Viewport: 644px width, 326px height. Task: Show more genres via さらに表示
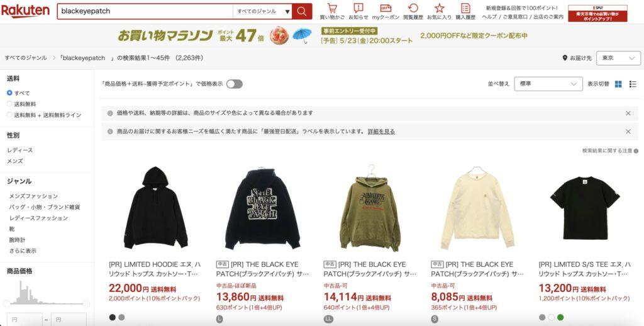click(x=23, y=250)
